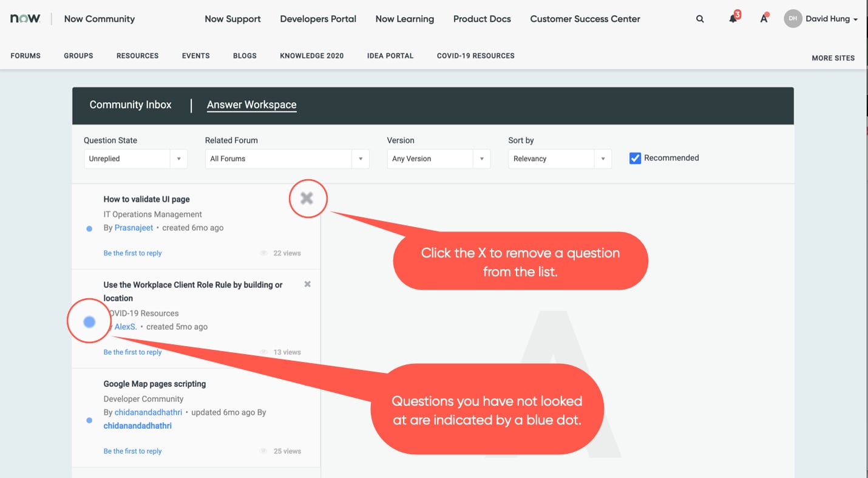Open bold chidanandadhathri updated-by link
Image resolution: width=868 pixels, height=478 pixels.
coord(138,426)
